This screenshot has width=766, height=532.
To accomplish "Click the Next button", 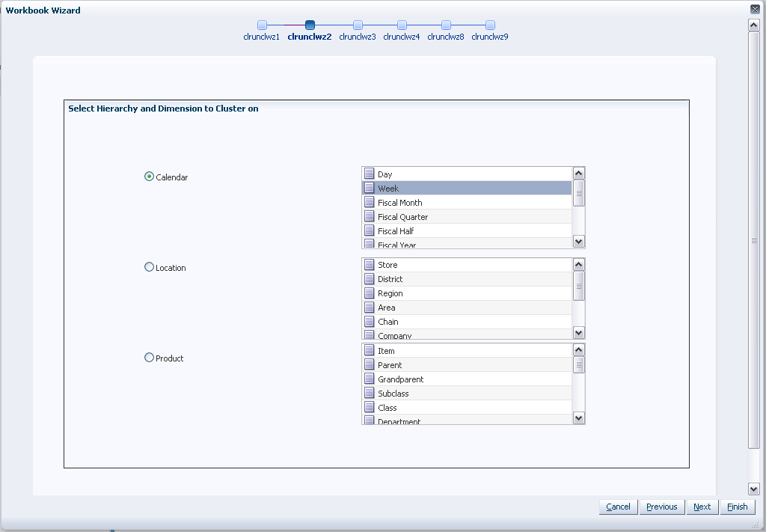I will pyautogui.click(x=702, y=507).
